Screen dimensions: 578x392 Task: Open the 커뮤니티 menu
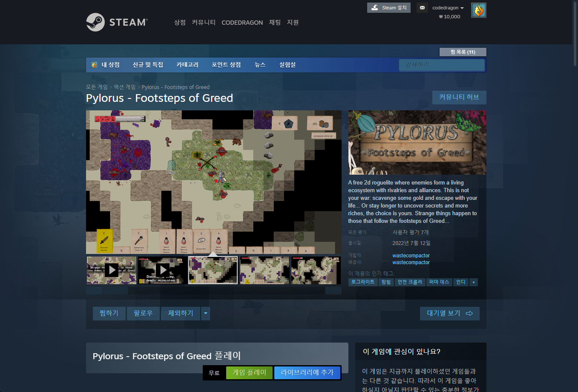[204, 22]
